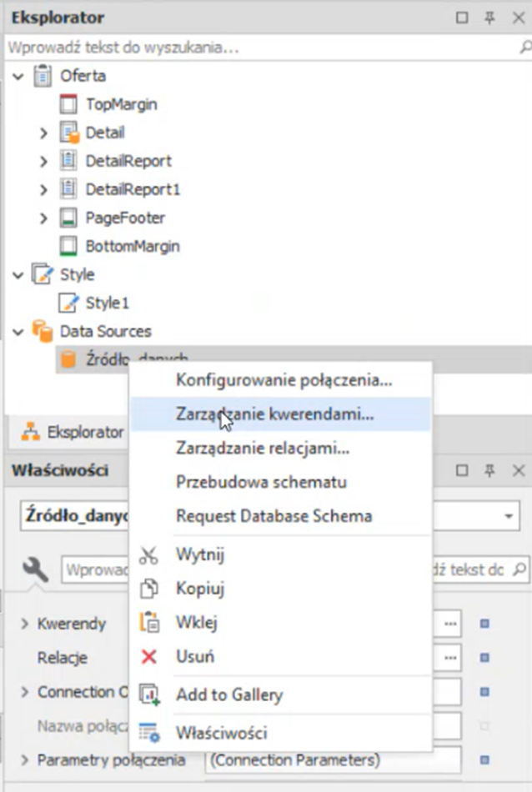The image size is (532, 792).
Task: Pin the Eksplorator panel
Action: (x=489, y=18)
